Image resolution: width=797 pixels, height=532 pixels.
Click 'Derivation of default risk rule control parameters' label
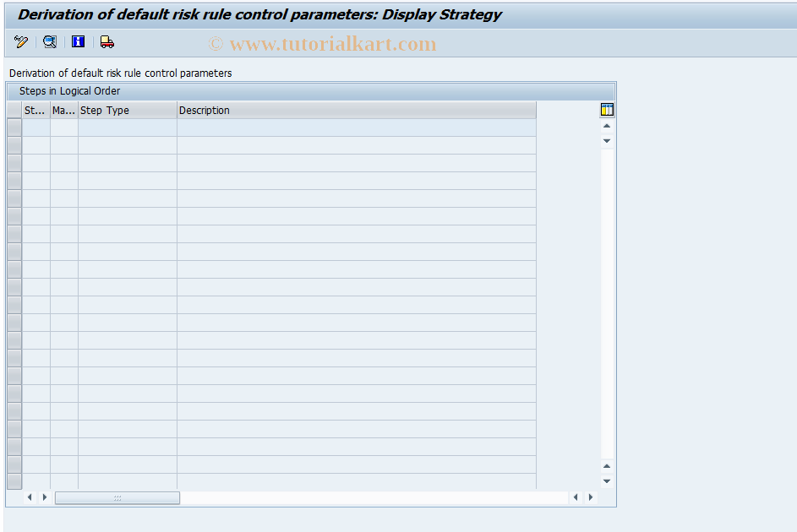[121, 73]
